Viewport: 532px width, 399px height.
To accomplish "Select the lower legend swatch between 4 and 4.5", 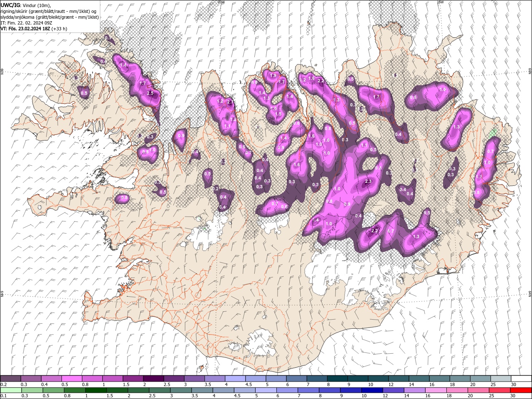I will 223,390.
